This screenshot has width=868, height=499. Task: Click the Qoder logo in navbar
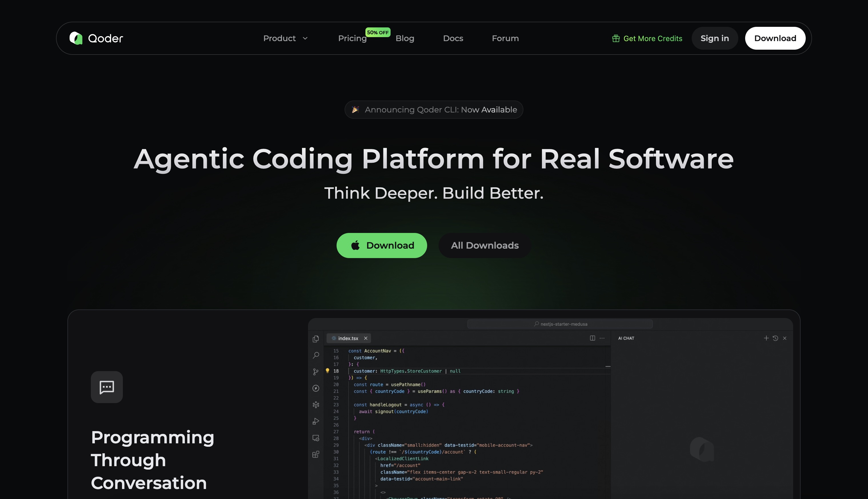(96, 38)
